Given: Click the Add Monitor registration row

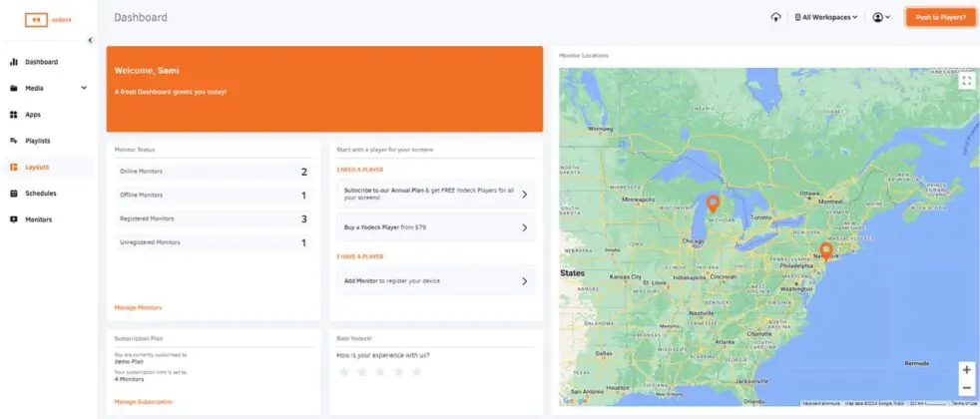Looking at the screenshot, I should (x=435, y=281).
